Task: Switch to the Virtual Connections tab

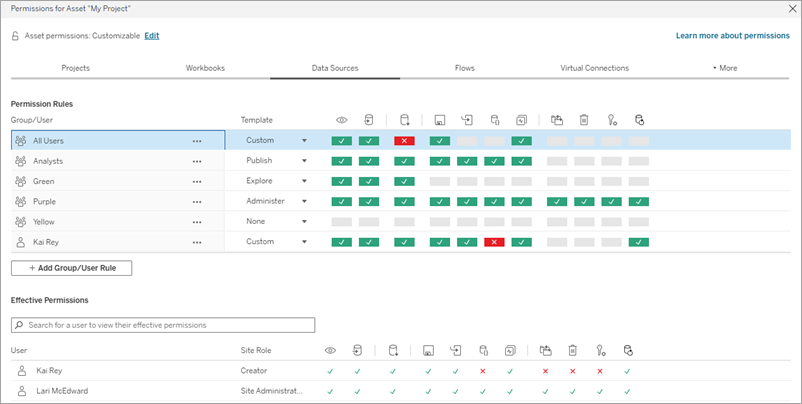Action: 594,68
